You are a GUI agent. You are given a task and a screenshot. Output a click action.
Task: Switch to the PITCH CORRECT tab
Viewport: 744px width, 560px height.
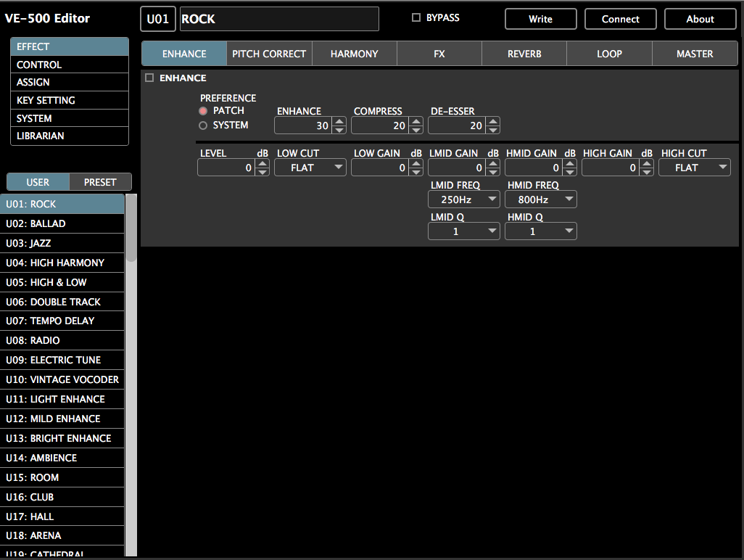pos(269,54)
